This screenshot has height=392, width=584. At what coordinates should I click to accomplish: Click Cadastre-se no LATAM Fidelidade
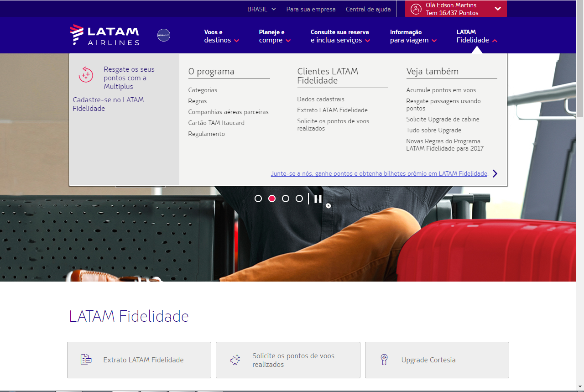(x=108, y=104)
